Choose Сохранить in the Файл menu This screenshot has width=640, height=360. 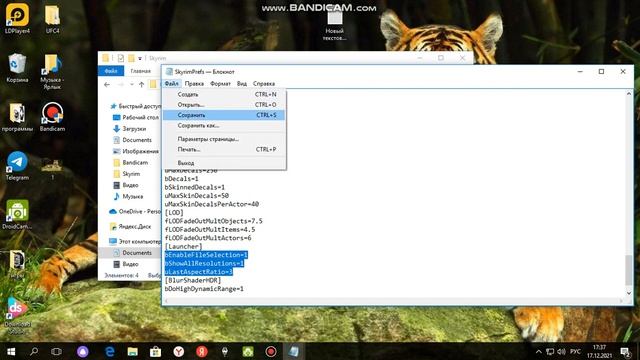[224, 115]
